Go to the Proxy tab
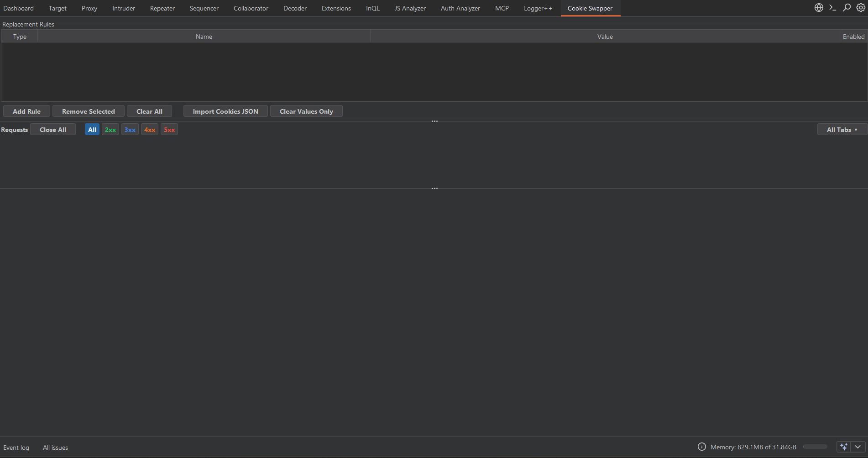 (89, 8)
